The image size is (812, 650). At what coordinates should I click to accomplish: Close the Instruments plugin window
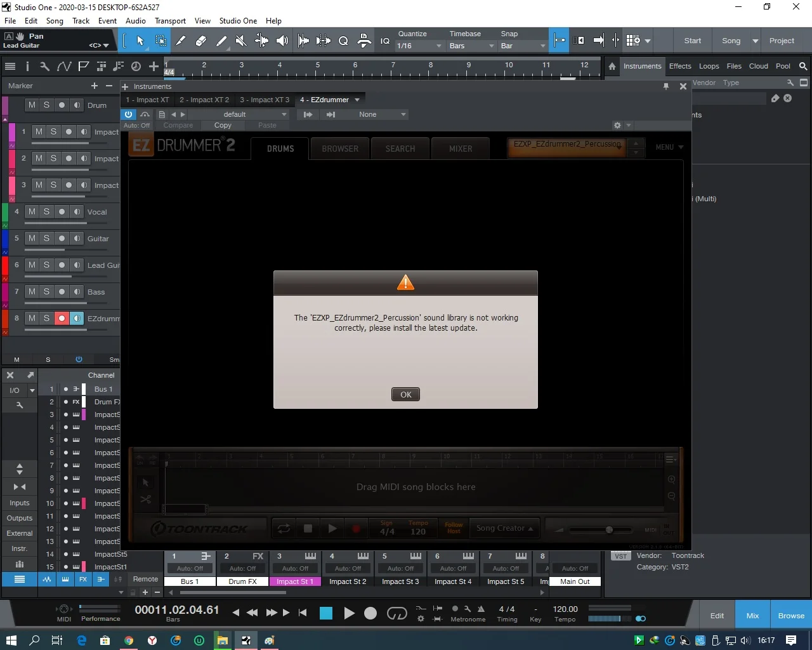pyautogui.click(x=683, y=86)
